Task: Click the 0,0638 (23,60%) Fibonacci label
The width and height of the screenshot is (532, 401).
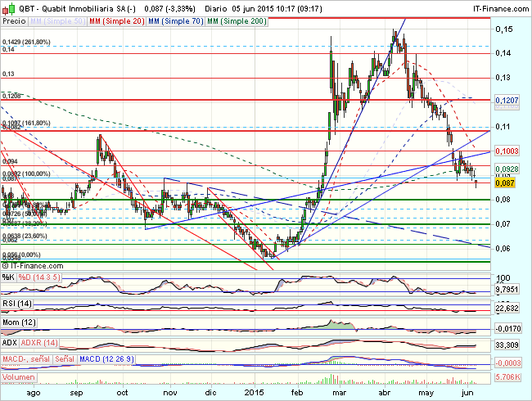Action: 25,236
